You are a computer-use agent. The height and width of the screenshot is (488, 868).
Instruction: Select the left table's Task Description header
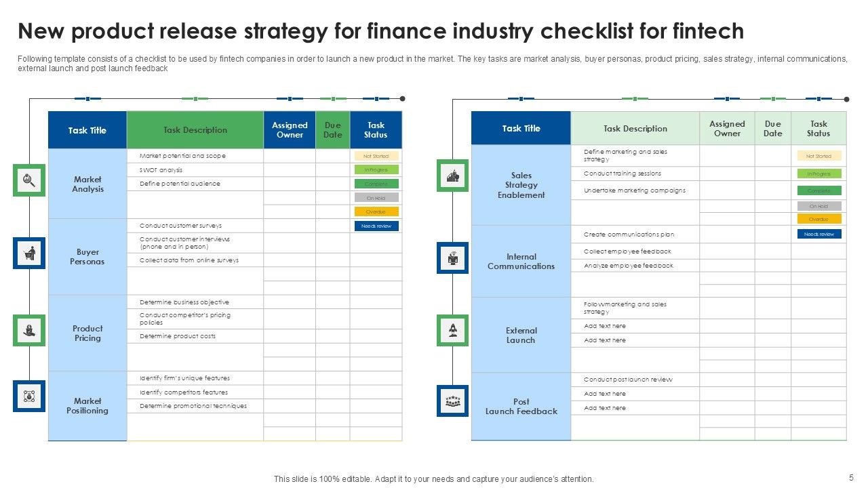coord(195,130)
